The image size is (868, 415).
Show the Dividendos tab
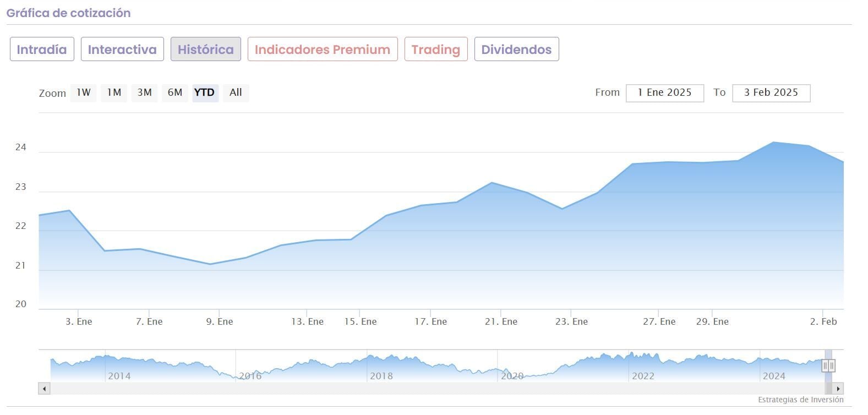(516, 50)
